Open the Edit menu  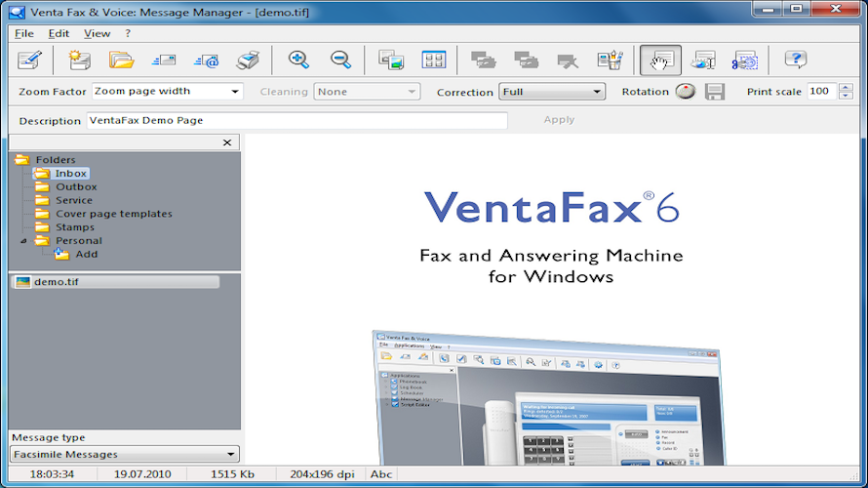click(59, 33)
